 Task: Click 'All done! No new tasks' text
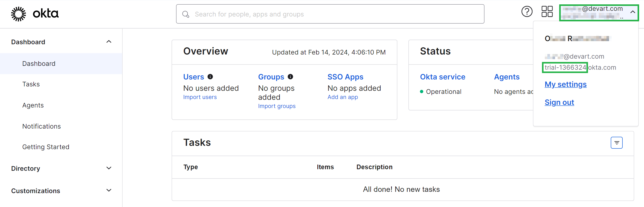coord(401,189)
